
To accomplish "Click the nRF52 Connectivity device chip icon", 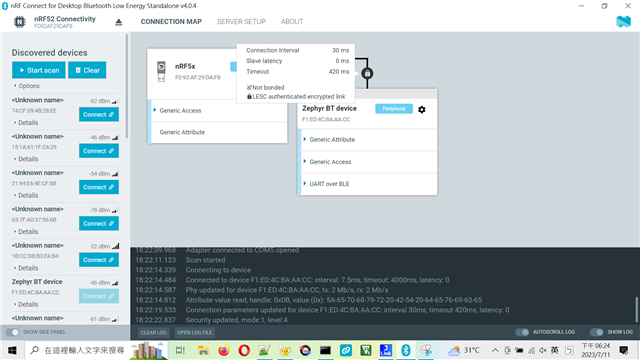I will tap(19, 22).
